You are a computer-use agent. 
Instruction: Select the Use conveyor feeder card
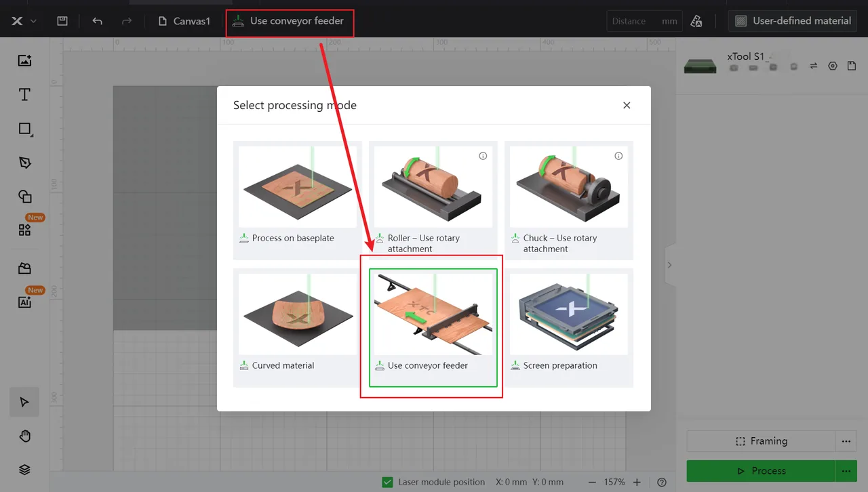pyautogui.click(x=433, y=327)
